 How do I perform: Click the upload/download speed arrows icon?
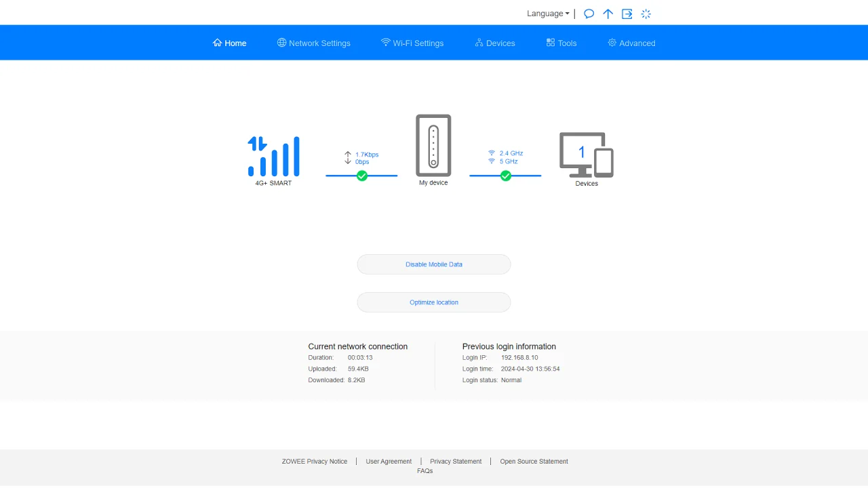coord(348,158)
